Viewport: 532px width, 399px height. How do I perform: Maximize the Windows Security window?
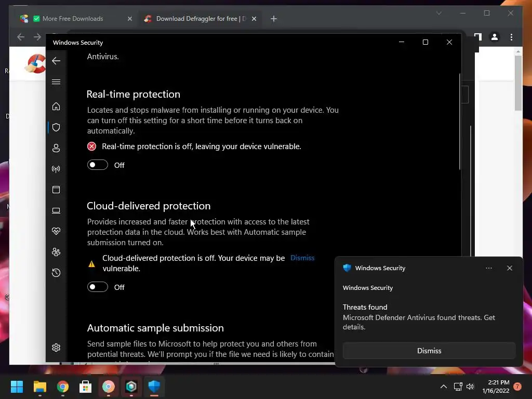click(x=425, y=42)
